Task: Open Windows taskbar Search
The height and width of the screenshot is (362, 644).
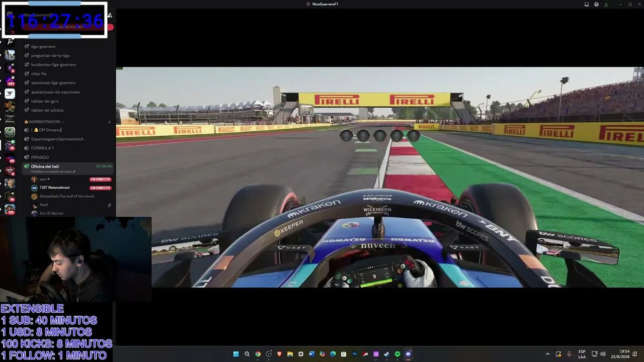Action: pyautogui.click(x=247, y=354)
